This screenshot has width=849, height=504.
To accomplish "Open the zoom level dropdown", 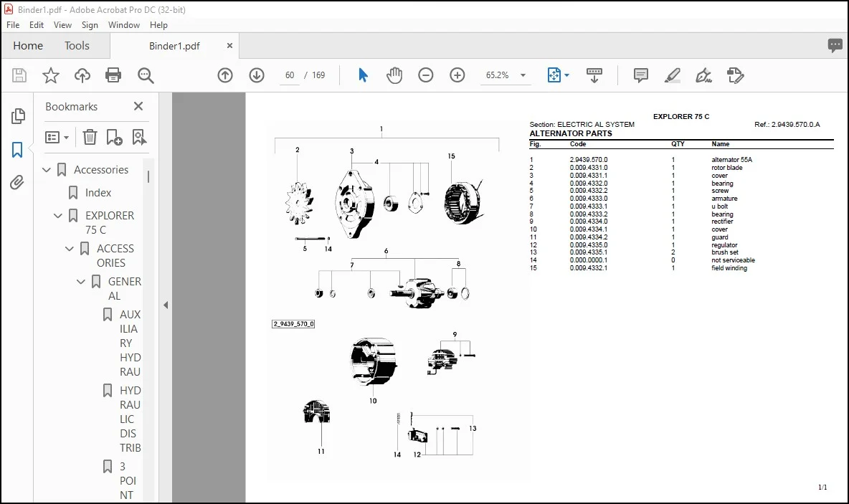I will point(523,75).
